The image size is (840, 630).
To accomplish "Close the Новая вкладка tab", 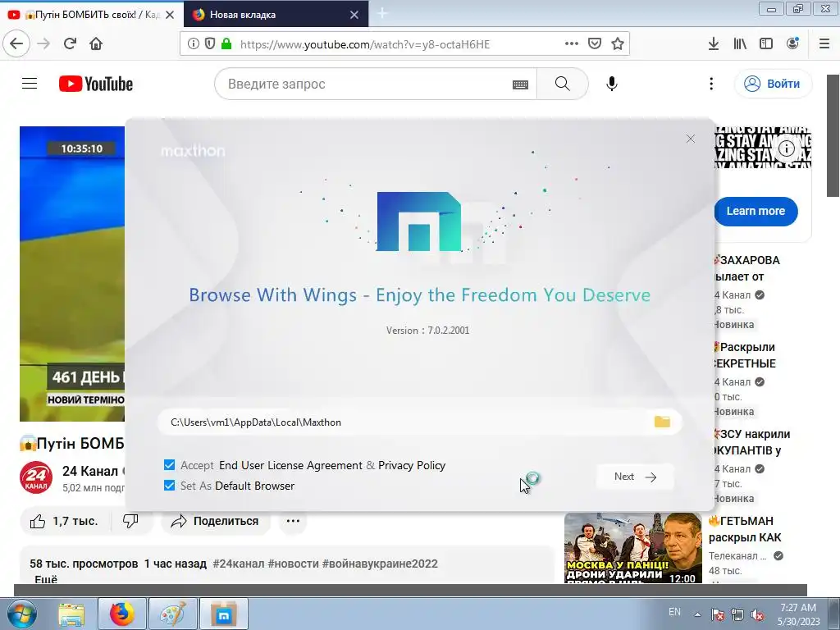I will pyautogui.click(x=354, y=15).
